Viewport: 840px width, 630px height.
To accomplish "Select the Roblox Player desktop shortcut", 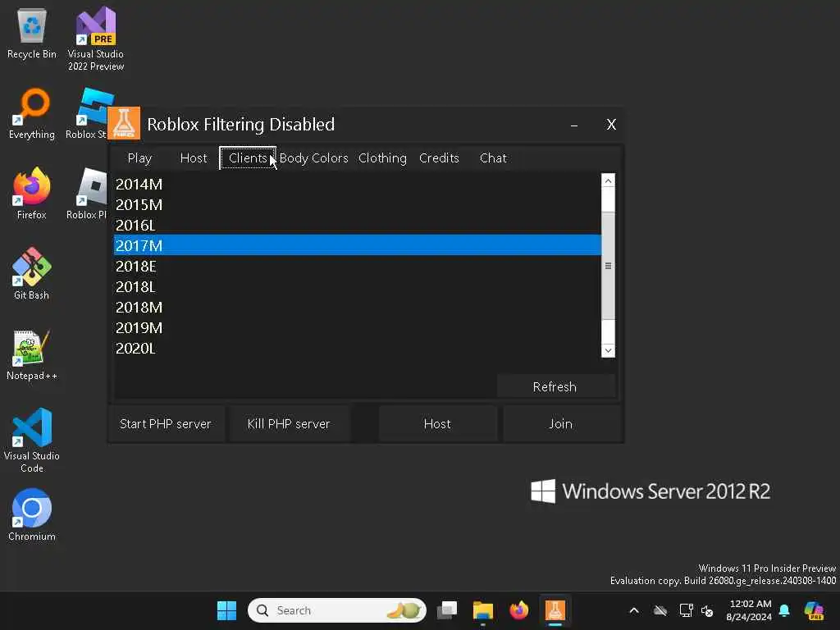I will (x=87, y=194).
